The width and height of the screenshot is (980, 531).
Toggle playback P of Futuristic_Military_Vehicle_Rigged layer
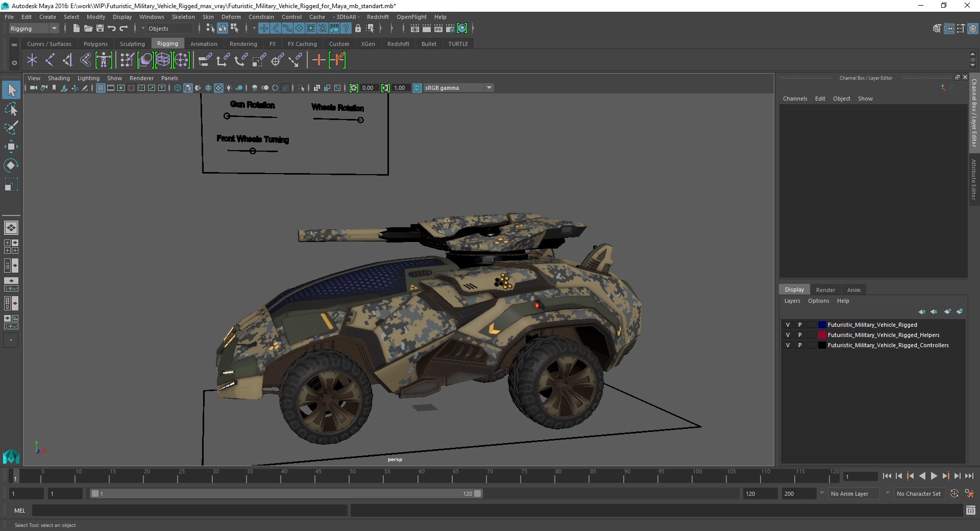coord(800,325)
